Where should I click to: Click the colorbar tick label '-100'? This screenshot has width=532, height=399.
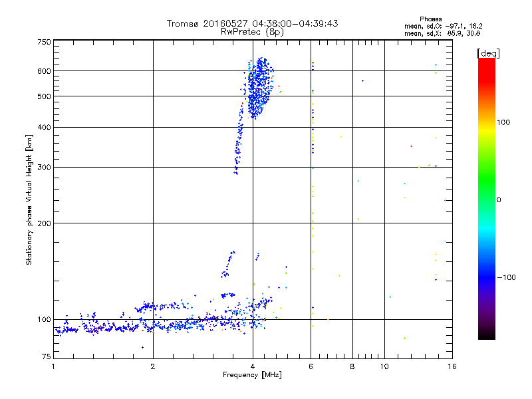click(x=507, y=277)
